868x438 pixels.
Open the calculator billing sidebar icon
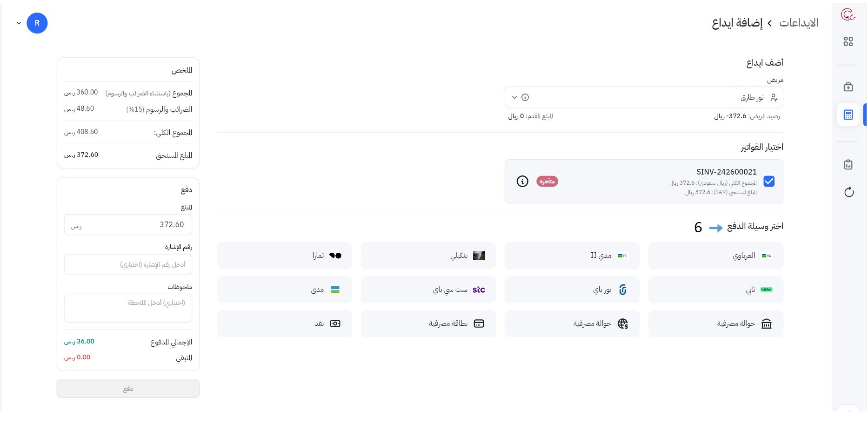(848, 115)
